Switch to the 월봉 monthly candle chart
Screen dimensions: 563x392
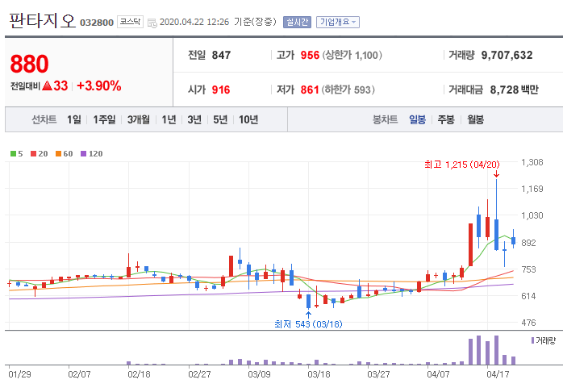(x=475, y=119)
